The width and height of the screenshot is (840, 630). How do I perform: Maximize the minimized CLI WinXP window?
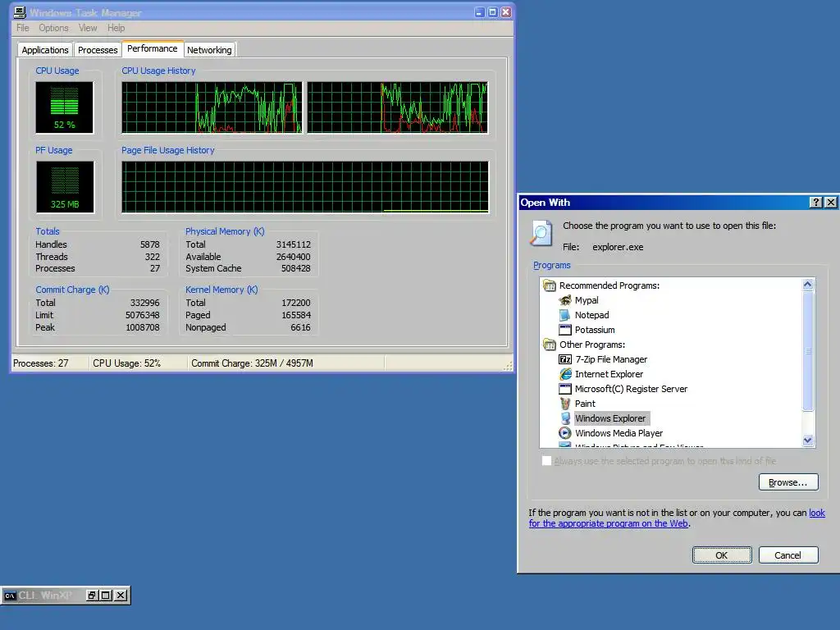[106, 596]
